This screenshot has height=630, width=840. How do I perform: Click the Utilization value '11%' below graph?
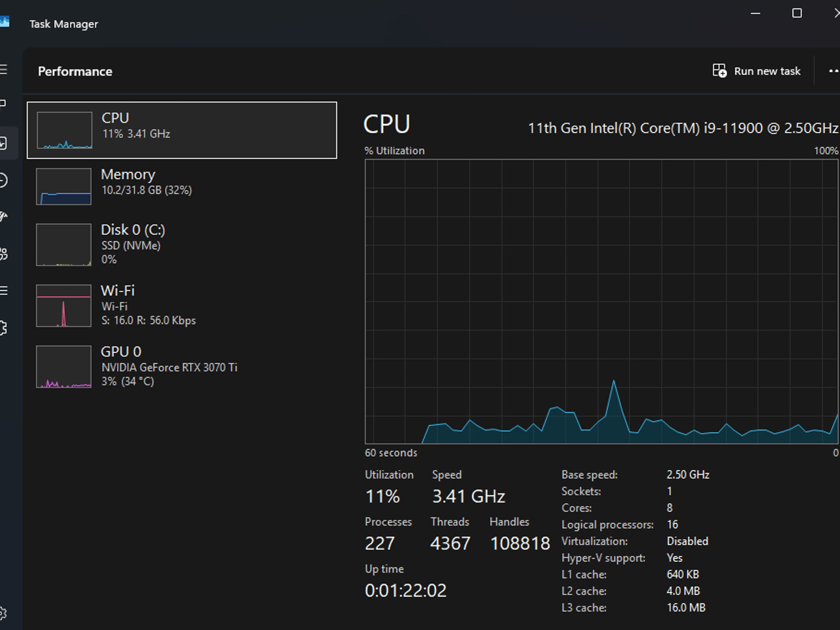tap(382, 496)
